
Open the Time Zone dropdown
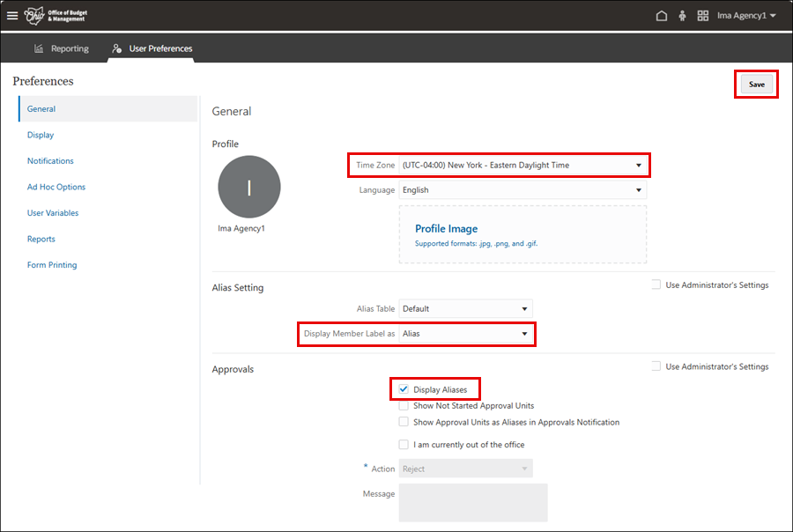pyautogui.click(x=522, y=166)
